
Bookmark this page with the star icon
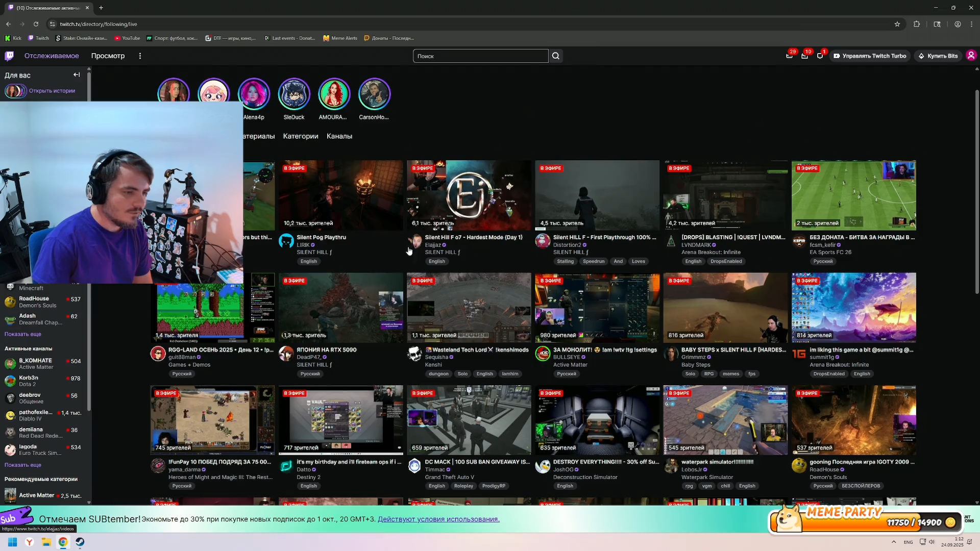(897, 24)
